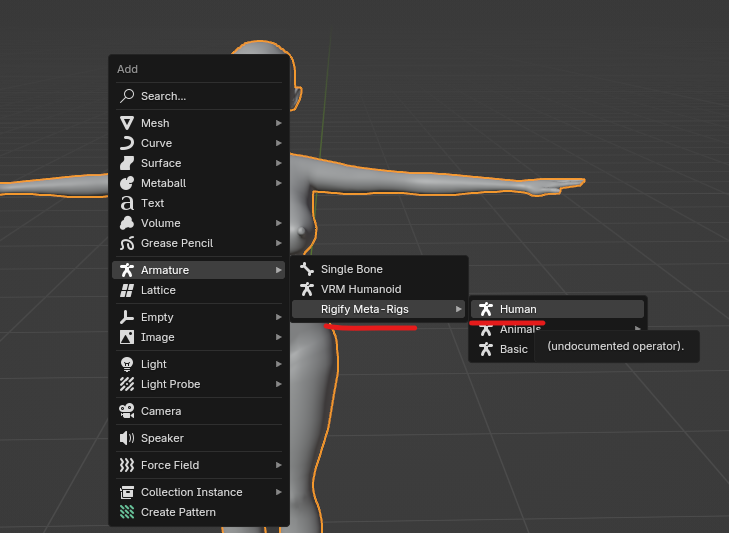Click the Metaball icon
The image size is (729, 533).
click(x=127, y=183)
